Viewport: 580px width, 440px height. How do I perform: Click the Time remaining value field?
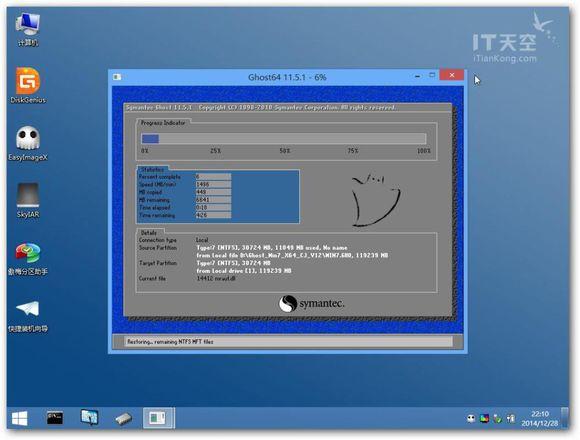click(x=213, y=215)
